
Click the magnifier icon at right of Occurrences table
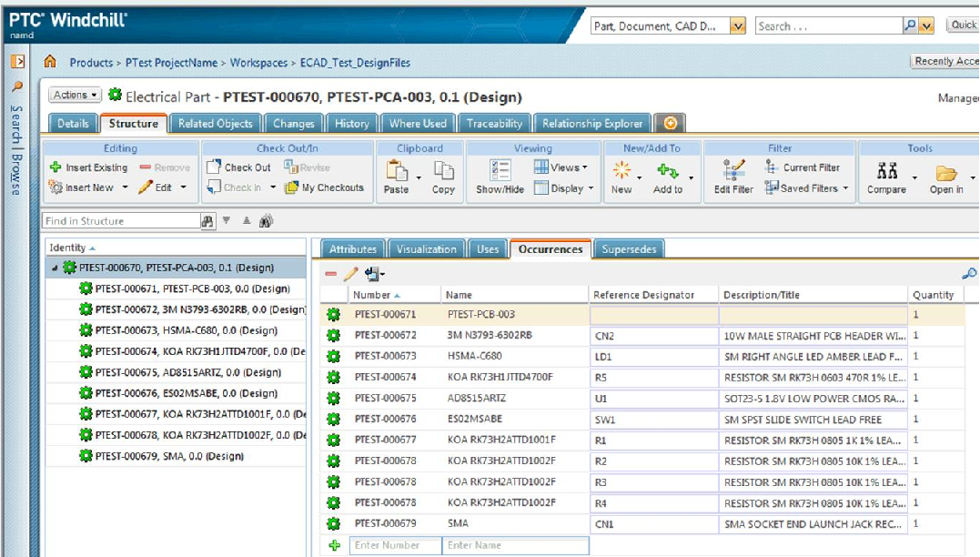[x=969, y=274]
